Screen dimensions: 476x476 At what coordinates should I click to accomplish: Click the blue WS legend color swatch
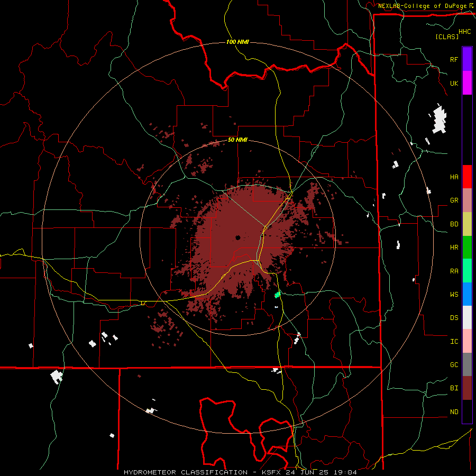pyautogui.click(x=467, y=294)
